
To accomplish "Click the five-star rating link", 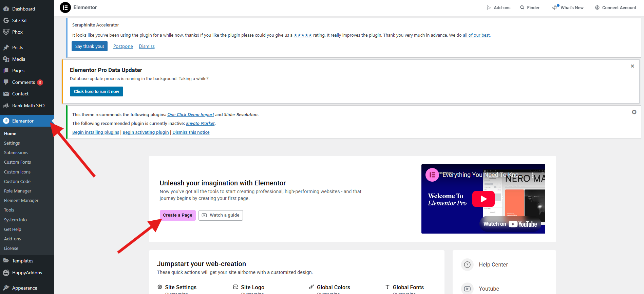I will pyautogui.click(x=303, y=35).
